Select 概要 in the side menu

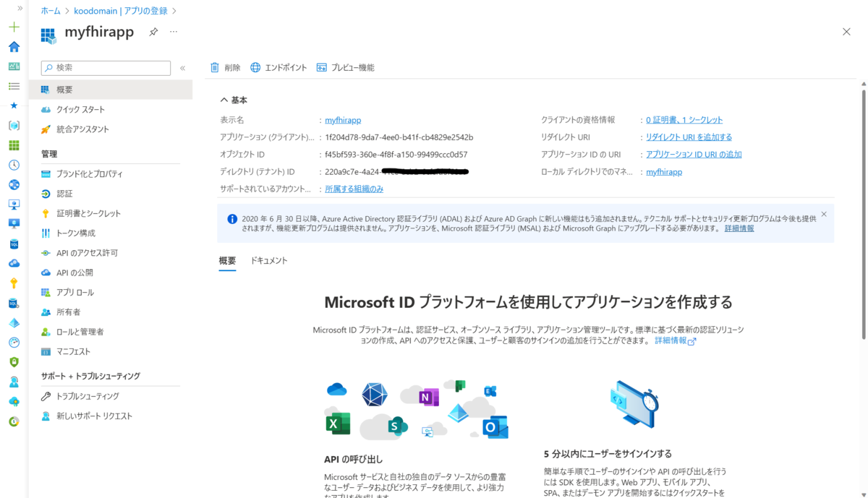tap(111, 90)
